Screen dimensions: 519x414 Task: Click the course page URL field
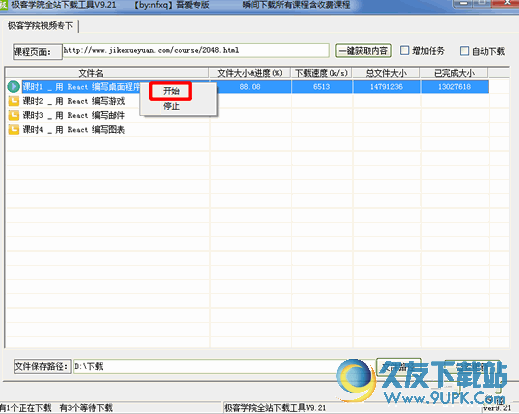click(196, 50)
